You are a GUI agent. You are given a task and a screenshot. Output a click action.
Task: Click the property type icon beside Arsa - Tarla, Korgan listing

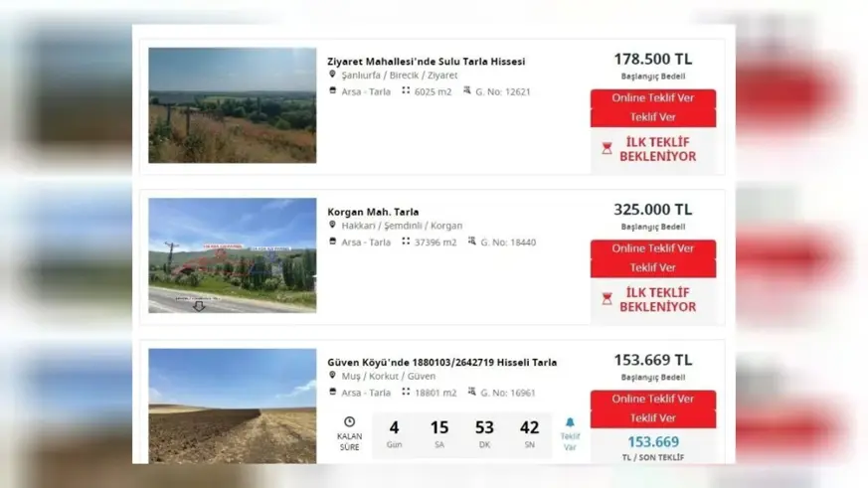click(333, 242)
